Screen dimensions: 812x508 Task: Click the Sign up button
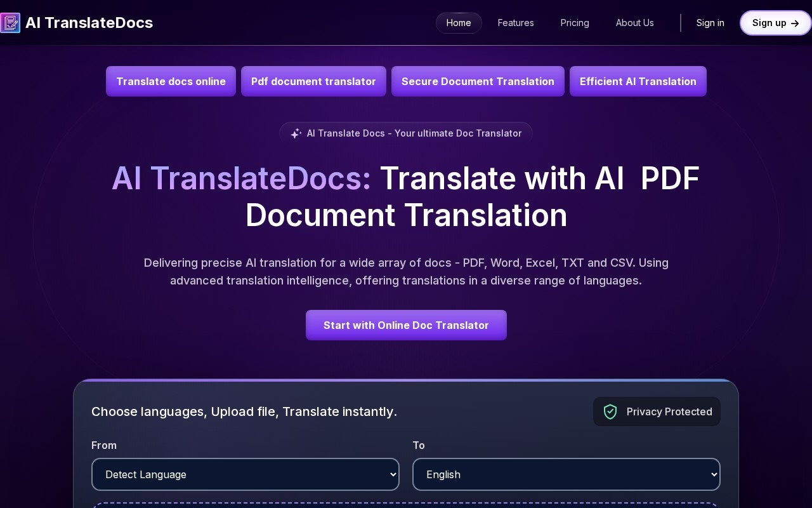coord(776,23)
